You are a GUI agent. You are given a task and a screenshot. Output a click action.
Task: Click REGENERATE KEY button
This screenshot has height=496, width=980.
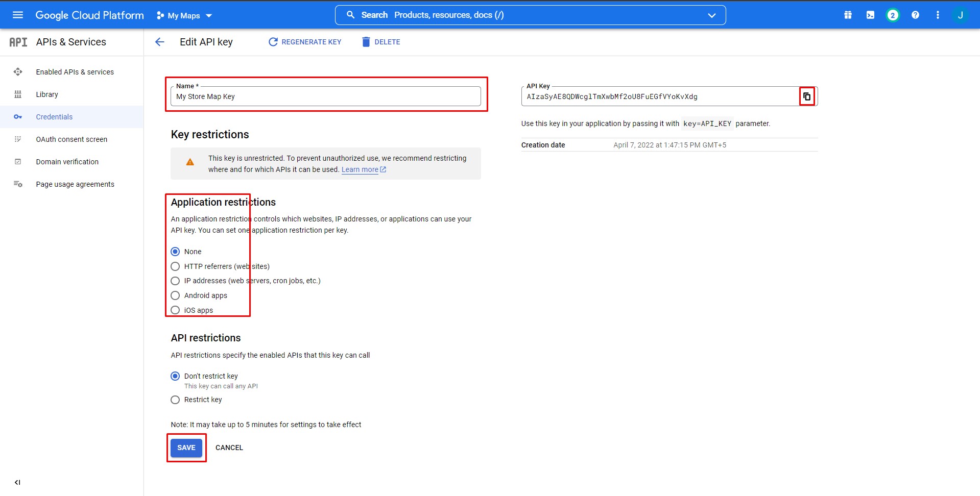(305, 42)
